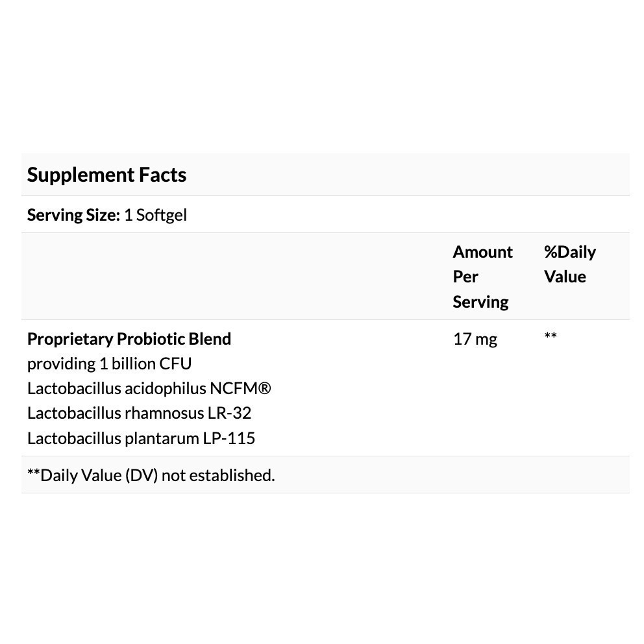This screenshot has width=644, height=644.
Task: Click the 1 Softgel serving value
Action: point(155,215)
